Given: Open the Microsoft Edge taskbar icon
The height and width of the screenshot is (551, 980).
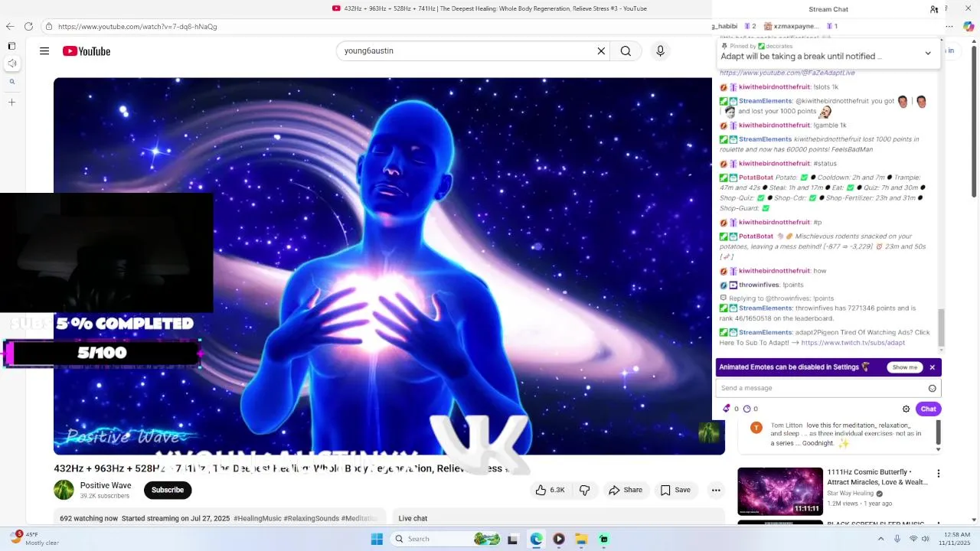Looking at the screenshot, I should pos(536,539).
